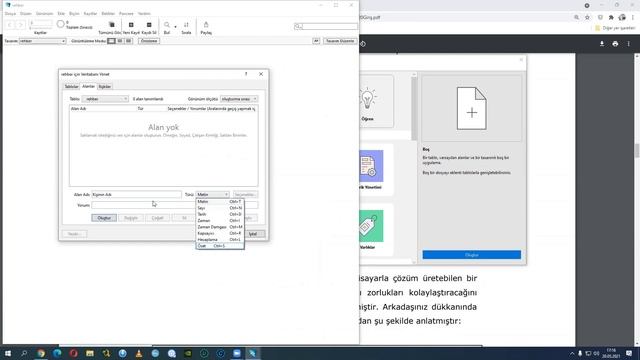Choose Hesaplama from field type list
The image size is (640, 360).
220,240
